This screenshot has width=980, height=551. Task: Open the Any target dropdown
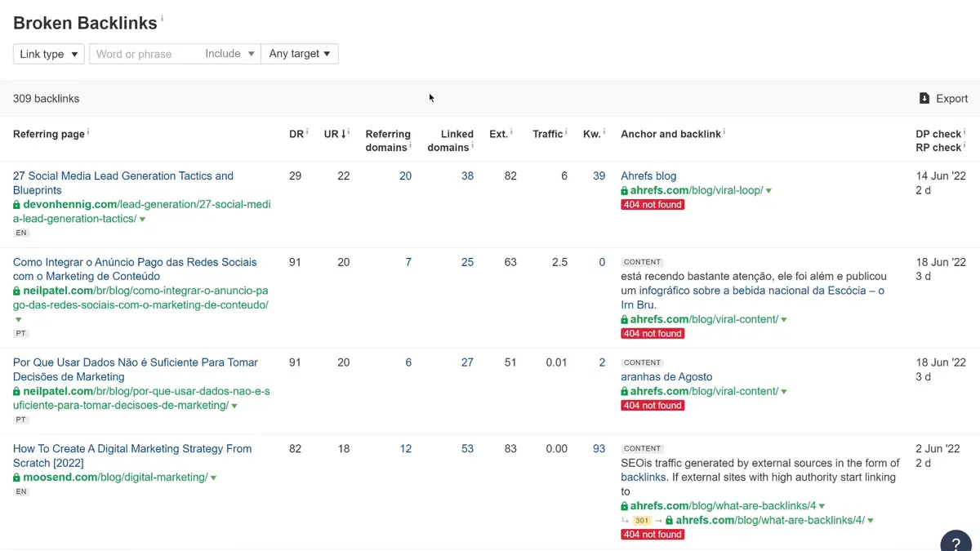(300, 54)
